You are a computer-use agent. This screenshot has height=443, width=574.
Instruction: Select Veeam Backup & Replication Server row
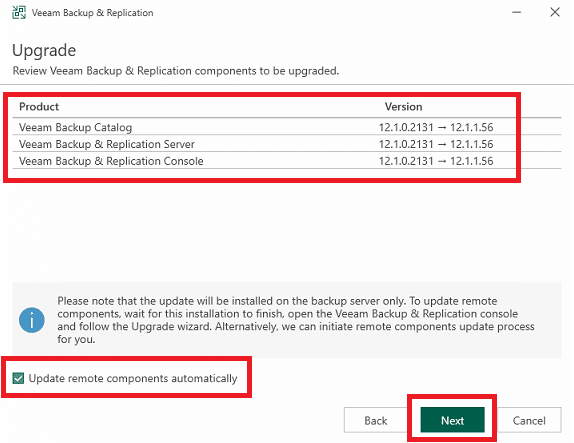(287, 144)
